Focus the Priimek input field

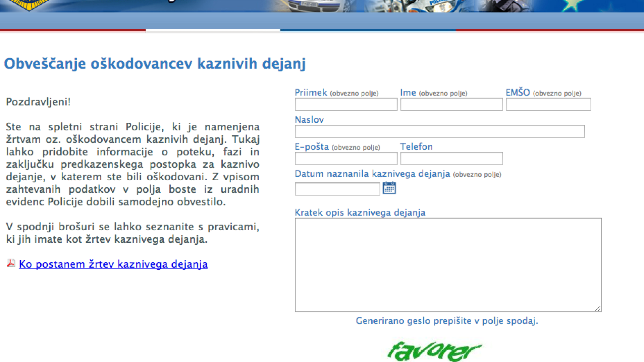(x=346, y=105)
